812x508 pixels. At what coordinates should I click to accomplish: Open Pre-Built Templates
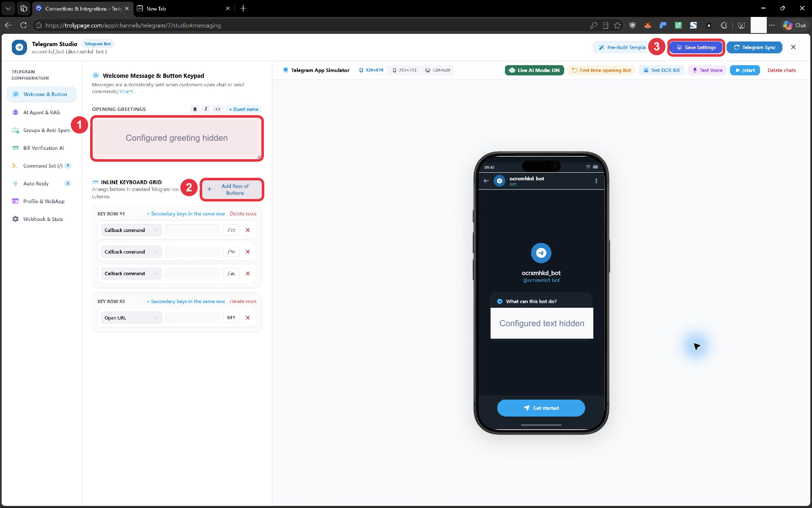(x=621, y=47)
